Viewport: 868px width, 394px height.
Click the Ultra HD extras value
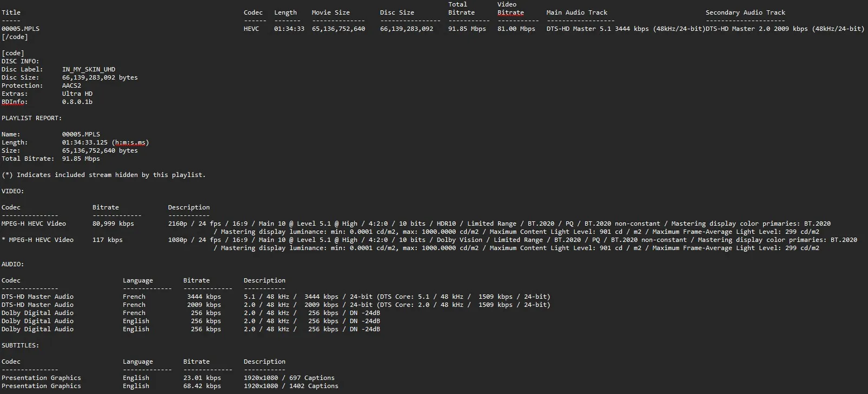[77, 94]
